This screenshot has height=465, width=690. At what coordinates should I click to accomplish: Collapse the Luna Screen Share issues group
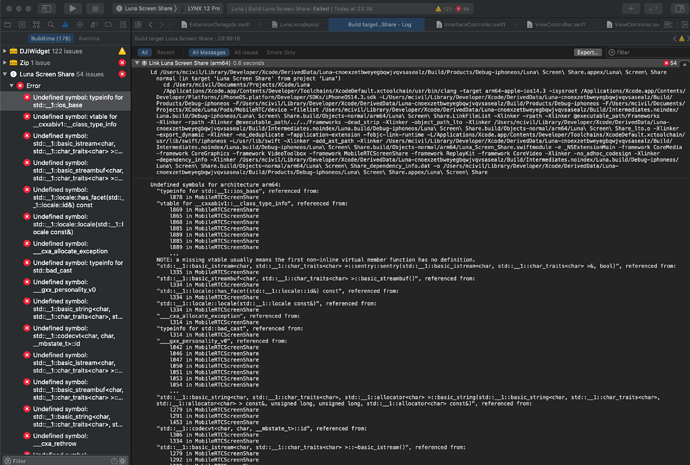click(5, 74)
